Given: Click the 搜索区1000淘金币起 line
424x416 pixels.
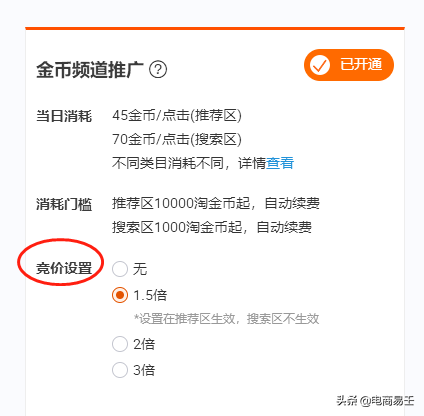Looking at the screenshot, I should [x=212, y=227].
